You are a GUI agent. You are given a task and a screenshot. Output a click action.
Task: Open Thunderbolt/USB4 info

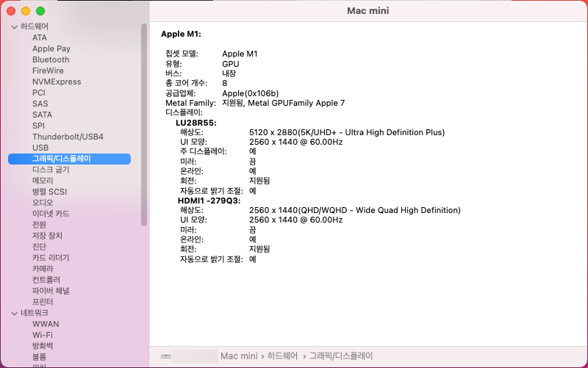[68, 137]
